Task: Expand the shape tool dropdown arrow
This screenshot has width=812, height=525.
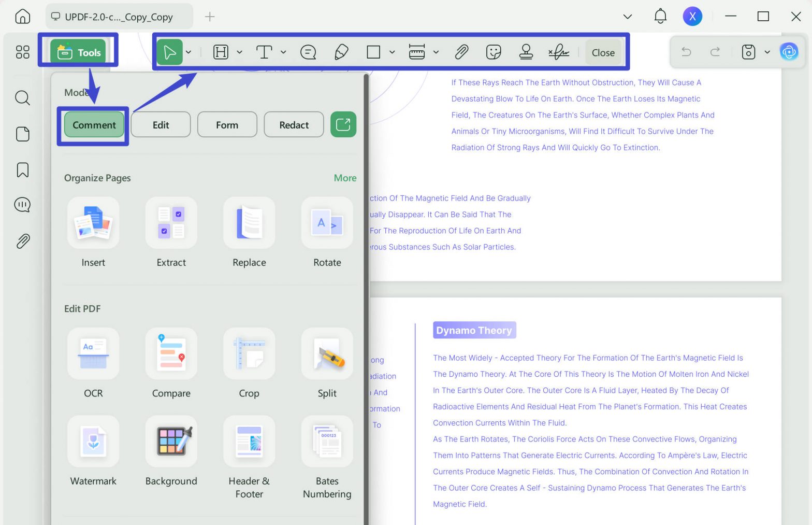Action: (x=392, y=52)
